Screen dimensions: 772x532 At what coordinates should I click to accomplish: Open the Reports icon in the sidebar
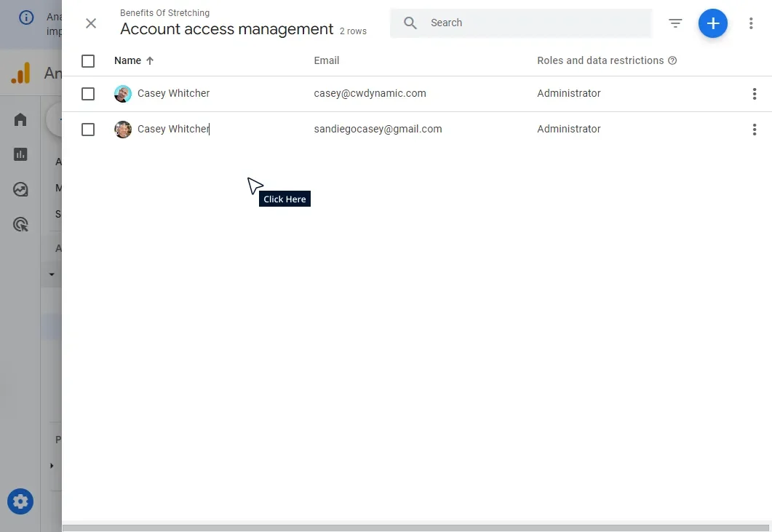(x=20, y=154)
